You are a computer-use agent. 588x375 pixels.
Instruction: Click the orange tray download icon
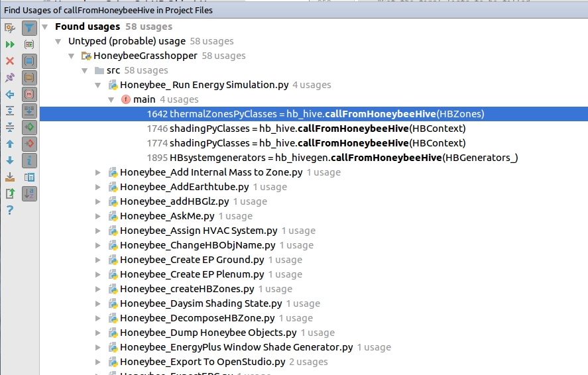pos(10,177)
